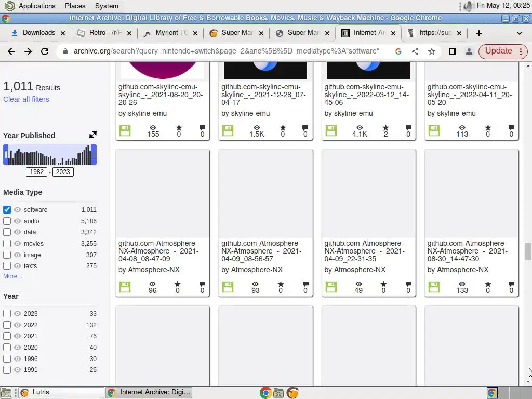532x399 pixels.
Task: Click the page vertical scrollbar thumb
Action: [528, 251]
